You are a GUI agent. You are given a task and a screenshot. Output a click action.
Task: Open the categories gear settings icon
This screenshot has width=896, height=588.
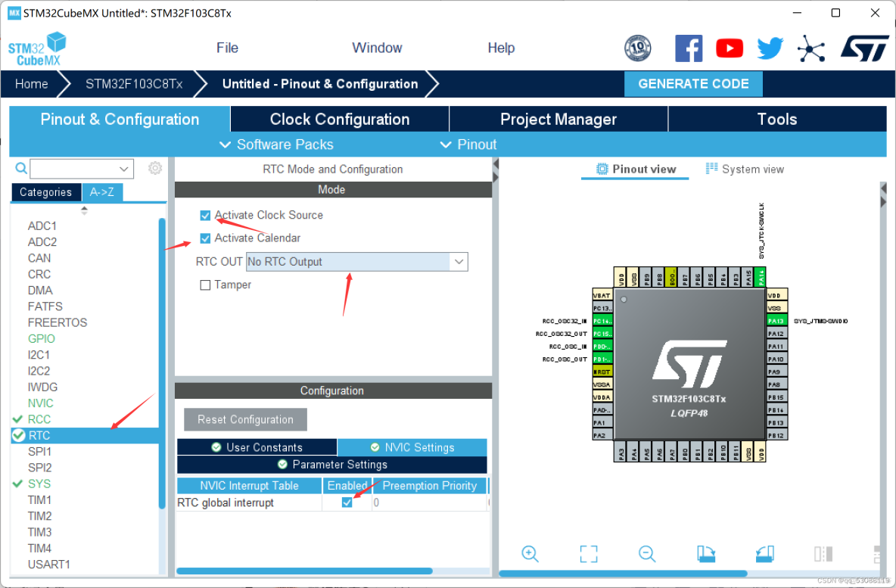[x=155, y=168]
